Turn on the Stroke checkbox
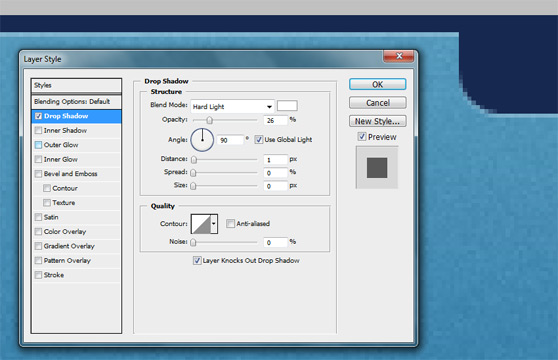 (x=38, y=275)
